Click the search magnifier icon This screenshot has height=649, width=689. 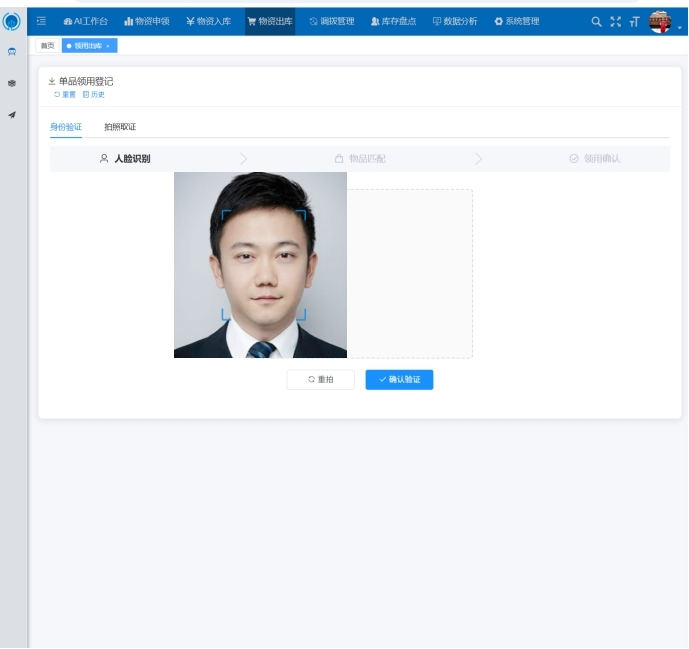click(596, 22)
